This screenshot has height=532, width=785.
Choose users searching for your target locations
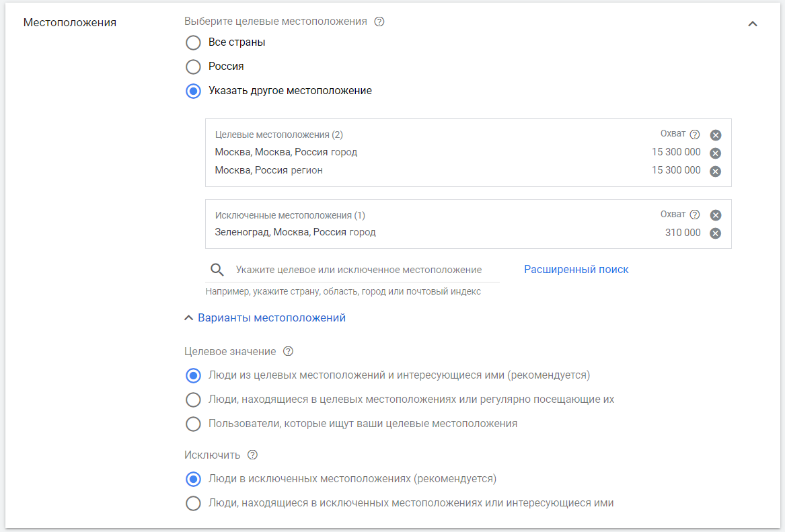[193, 424]
